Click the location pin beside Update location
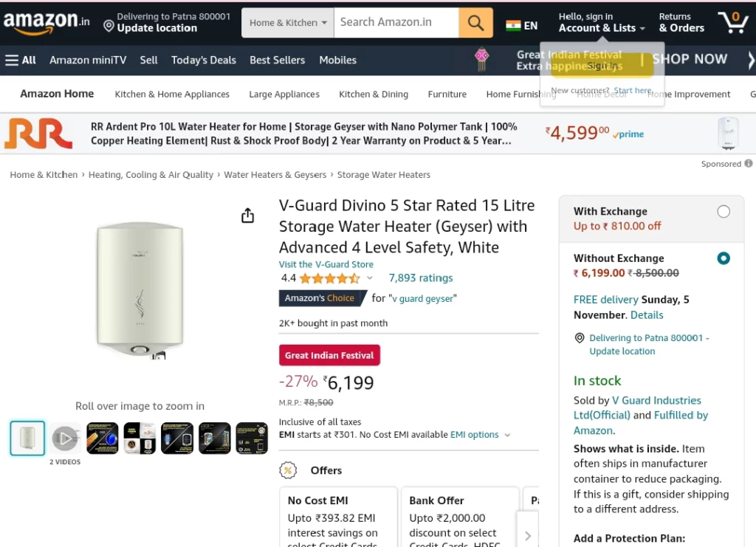The image size is (756, 547). tap(109, 26)
